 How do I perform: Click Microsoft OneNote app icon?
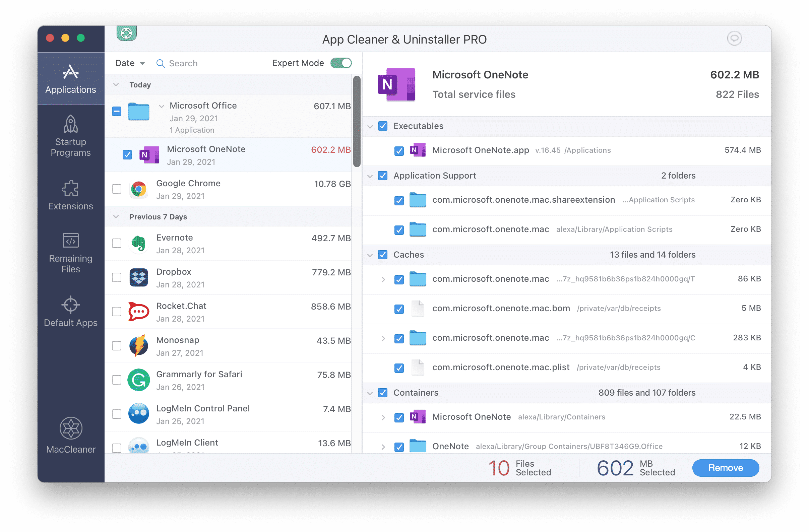[150, 155]
